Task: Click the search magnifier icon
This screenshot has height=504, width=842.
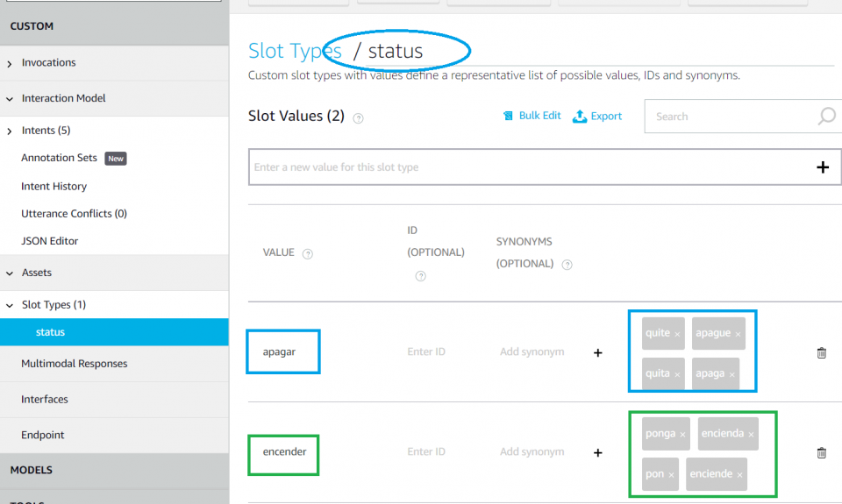Action: point(826,117)
